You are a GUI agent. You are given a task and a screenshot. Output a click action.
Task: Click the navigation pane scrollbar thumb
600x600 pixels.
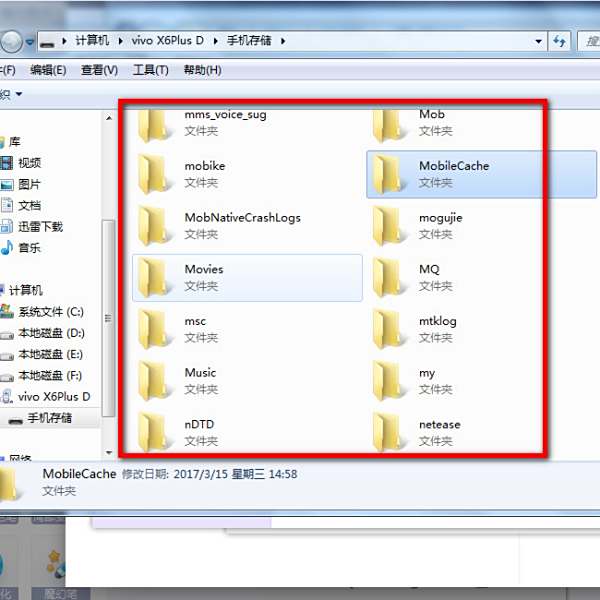coord(109,318)
